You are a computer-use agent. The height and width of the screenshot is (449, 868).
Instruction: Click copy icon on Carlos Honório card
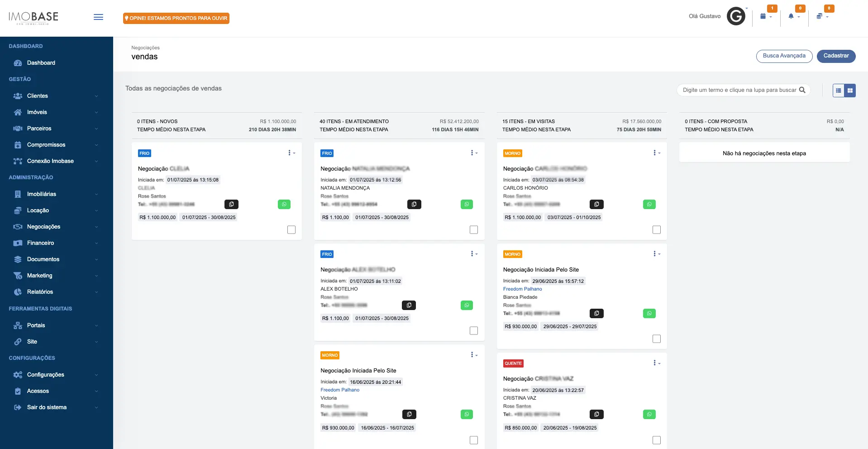click(596, 205)
